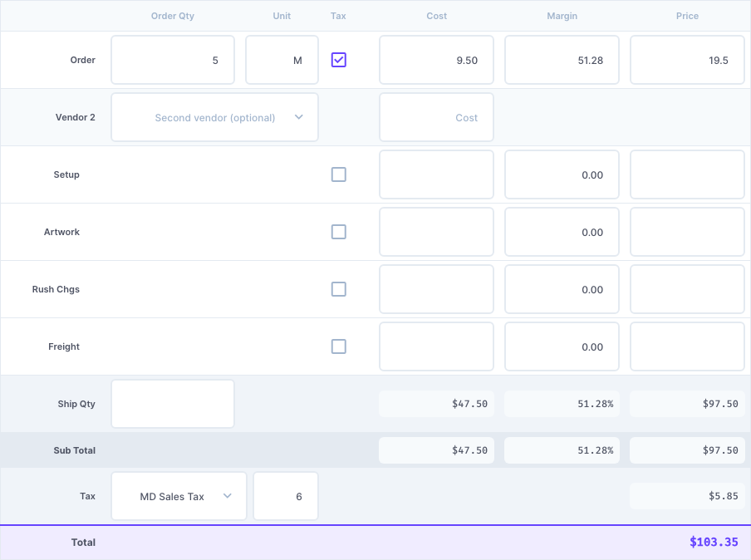
Task: Click the Order Qty field showing 5
Action: coord(173,60)
